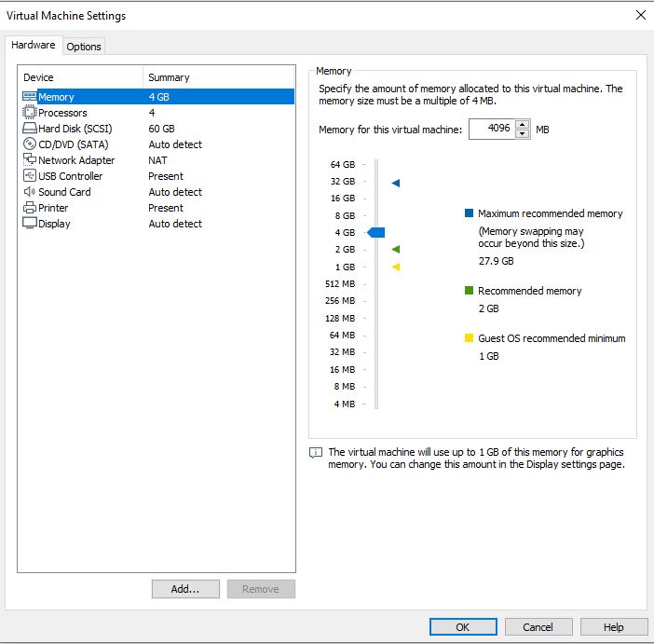Screen dimensions: 654x644
Task: Click the yellow guest OS minimum marker
Action: (396, 267)
